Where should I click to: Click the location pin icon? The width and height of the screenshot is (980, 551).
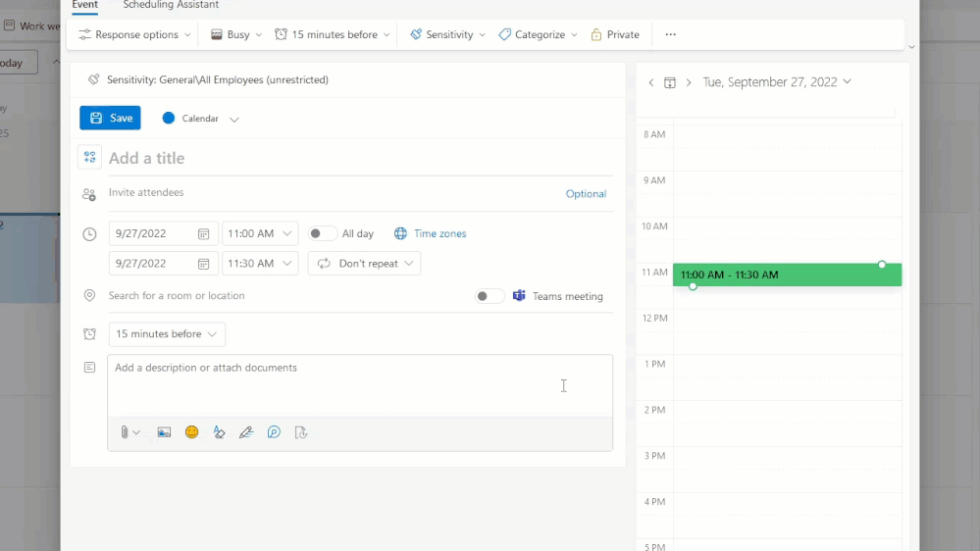(89, 295)
